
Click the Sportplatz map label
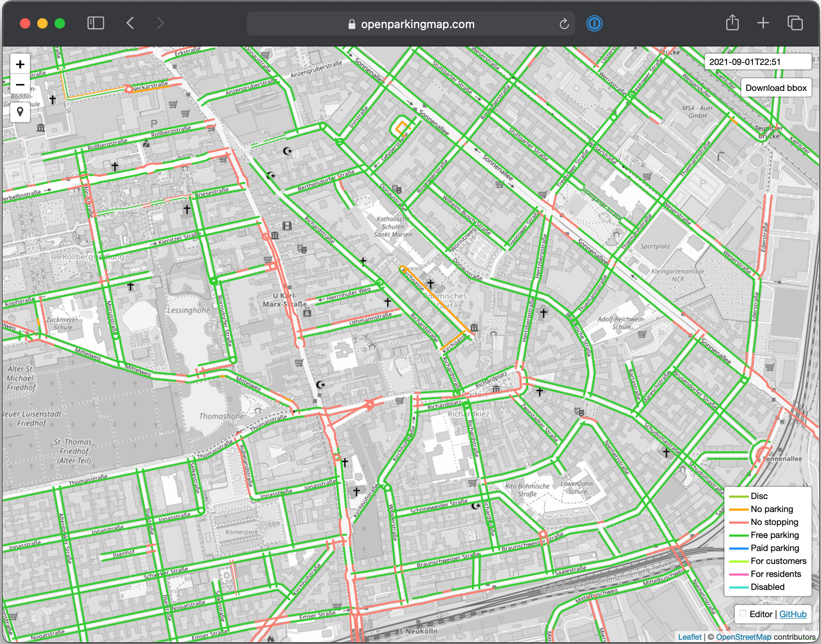click(x=655, y=246)
